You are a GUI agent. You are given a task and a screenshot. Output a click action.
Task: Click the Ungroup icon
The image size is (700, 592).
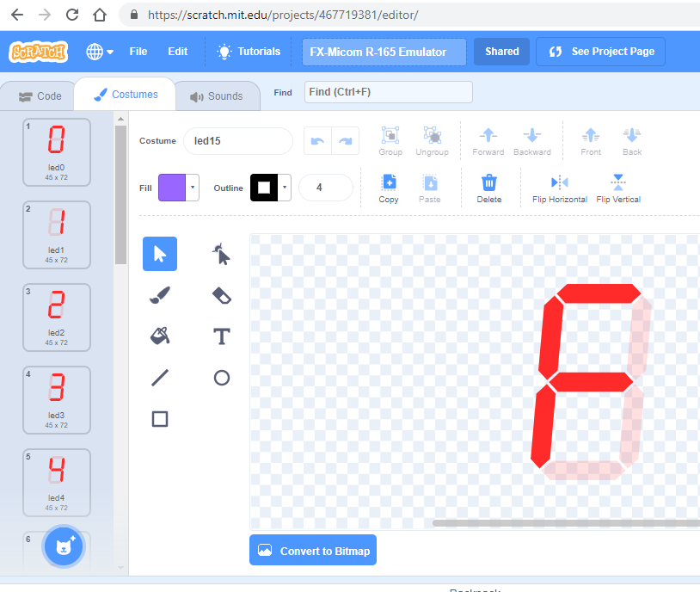[x=433, y=141]
